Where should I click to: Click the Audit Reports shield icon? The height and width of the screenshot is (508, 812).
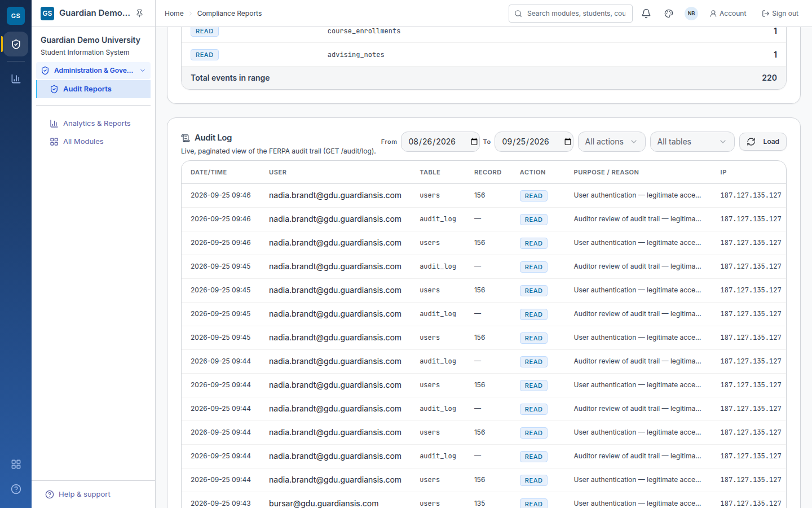tap(54, 89)
